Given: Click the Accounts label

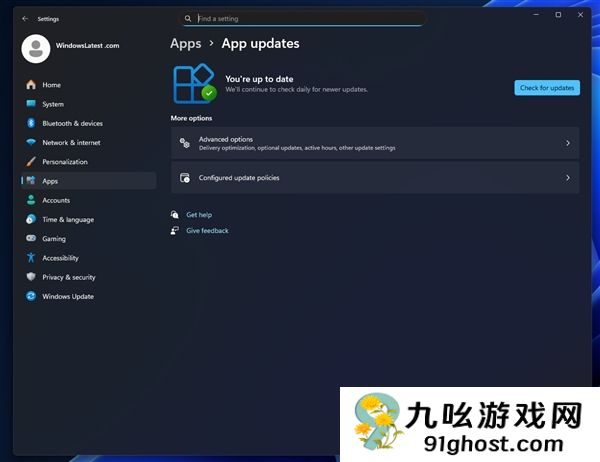Looking at the screenshot, I should [56, 200].
